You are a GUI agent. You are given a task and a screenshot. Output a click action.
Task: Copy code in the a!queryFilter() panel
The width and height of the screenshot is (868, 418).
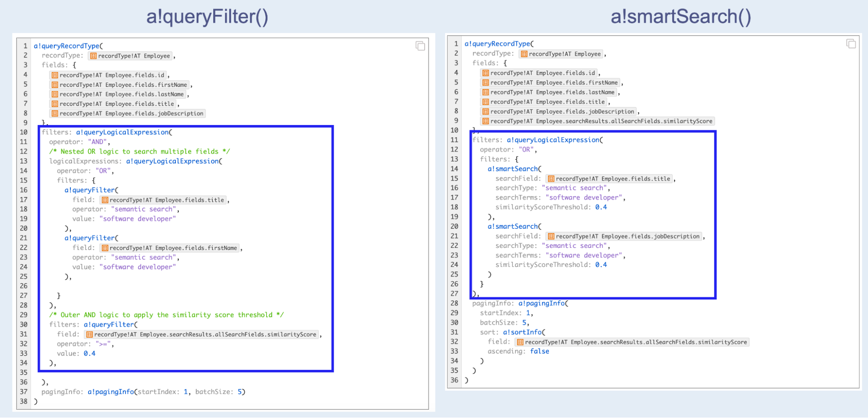[420, 46]
